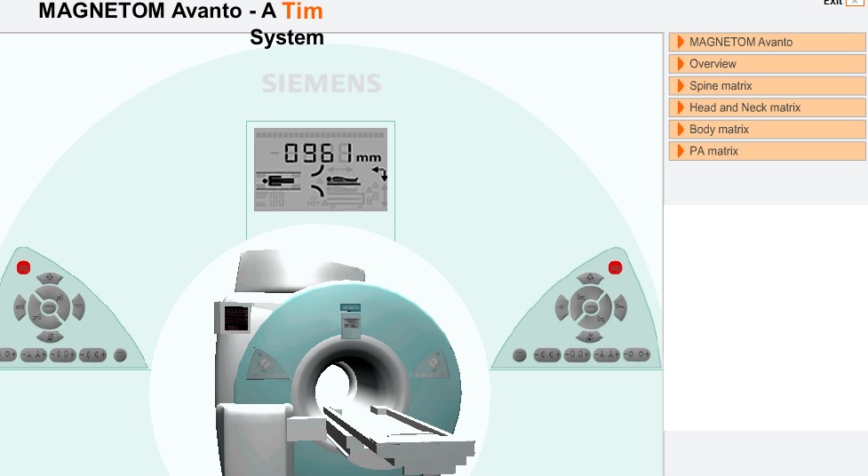Expand the Body matrix entry arrow

tap(681, 129)
